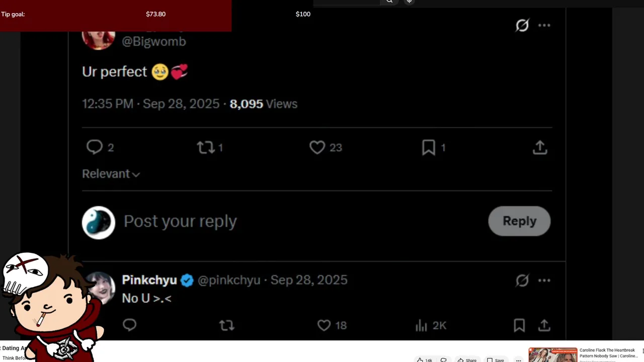The image size is (644, 362).
Task: Bookmark Pinkchyu's reply
Action: [x=519, y=325]
